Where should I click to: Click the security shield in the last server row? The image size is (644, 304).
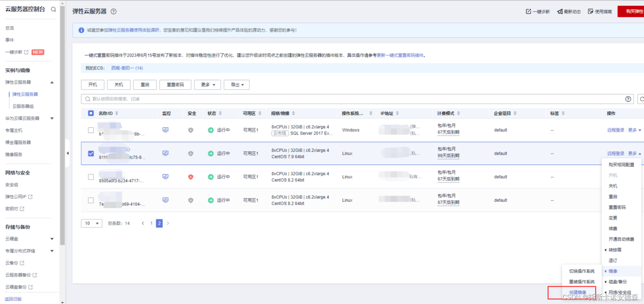(x=191, y=200)
